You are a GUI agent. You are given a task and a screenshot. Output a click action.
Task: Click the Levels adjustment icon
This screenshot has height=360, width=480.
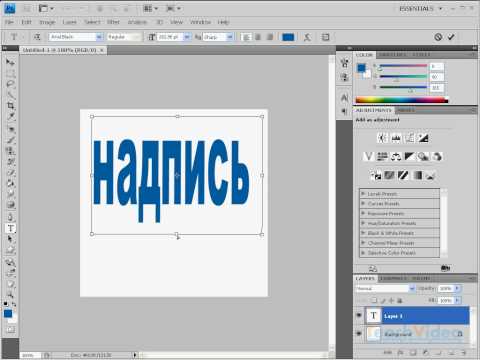point(396,138)
